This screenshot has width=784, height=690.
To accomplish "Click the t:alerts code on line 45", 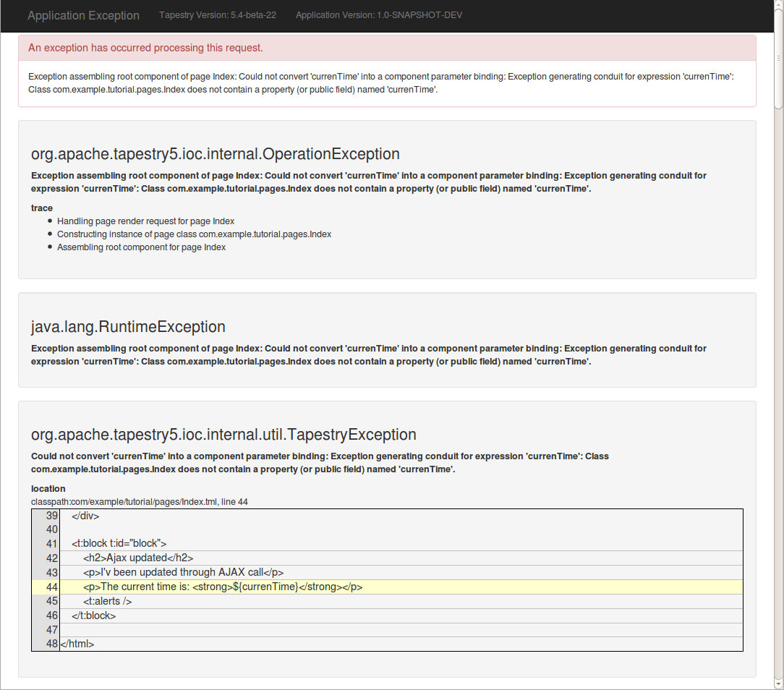I will point(107,601).
